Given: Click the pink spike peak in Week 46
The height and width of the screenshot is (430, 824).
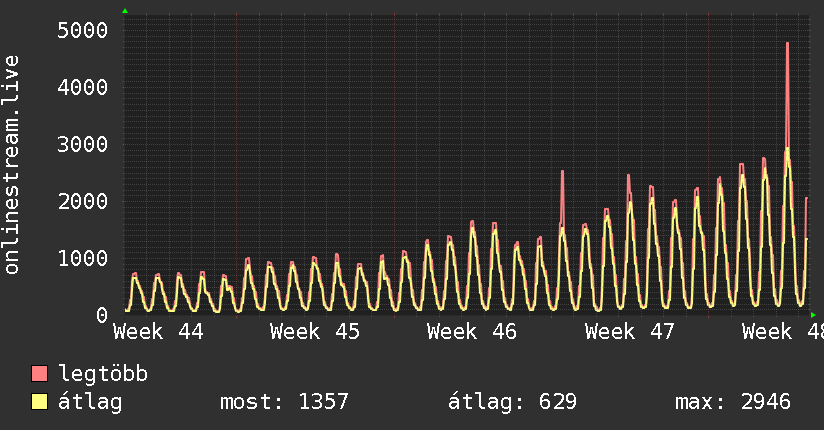Looking at the screenshot, I should pos(562,171).
